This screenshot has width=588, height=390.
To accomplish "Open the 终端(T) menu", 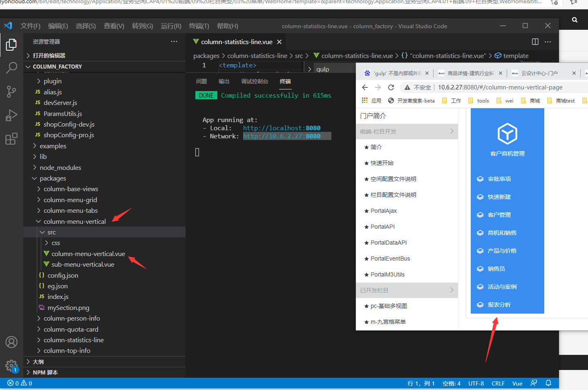I will pos(199,26).
